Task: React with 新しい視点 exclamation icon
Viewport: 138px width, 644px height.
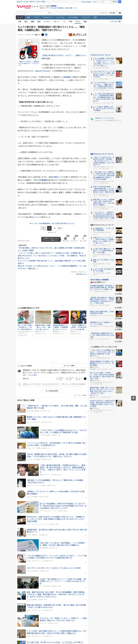Action: pos(83,238)
